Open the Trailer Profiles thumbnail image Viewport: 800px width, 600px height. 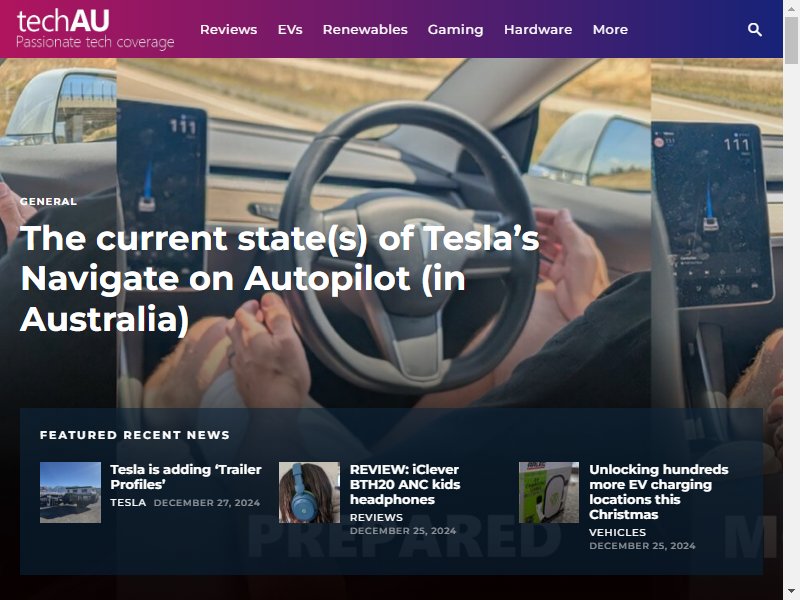click(70, 492)
